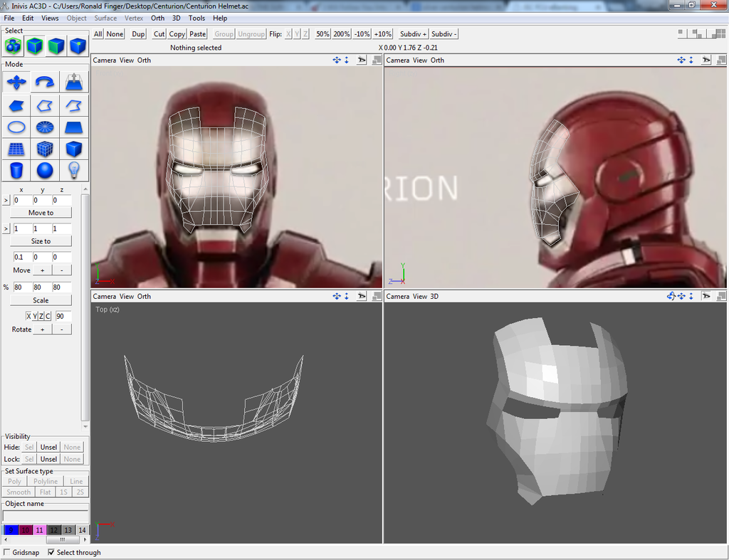Pick blue palette color 9
The image size is (729, 560).
click(x=11, y=530)
